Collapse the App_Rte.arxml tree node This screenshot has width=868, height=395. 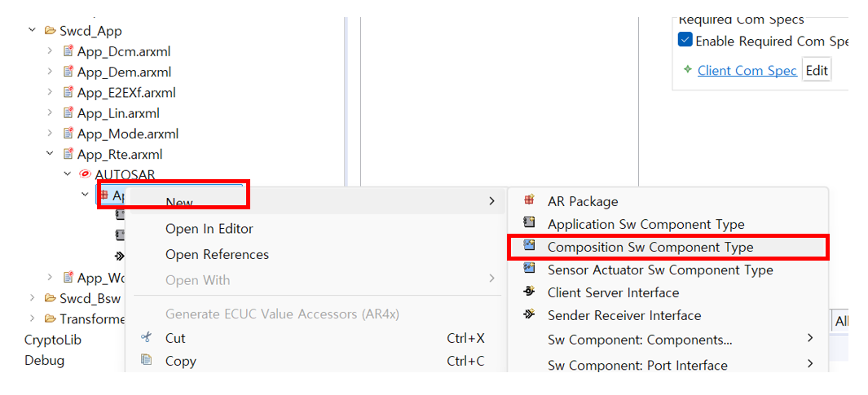(50, 153)
